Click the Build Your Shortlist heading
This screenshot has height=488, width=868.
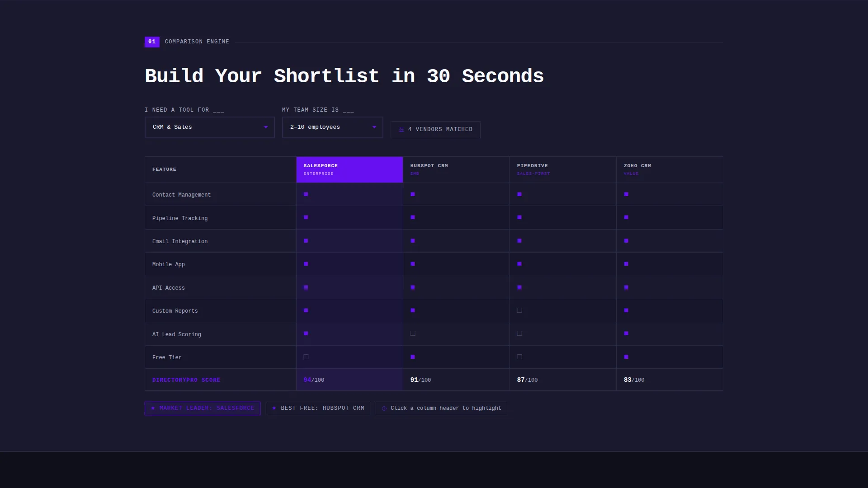[x=344, y=76]
